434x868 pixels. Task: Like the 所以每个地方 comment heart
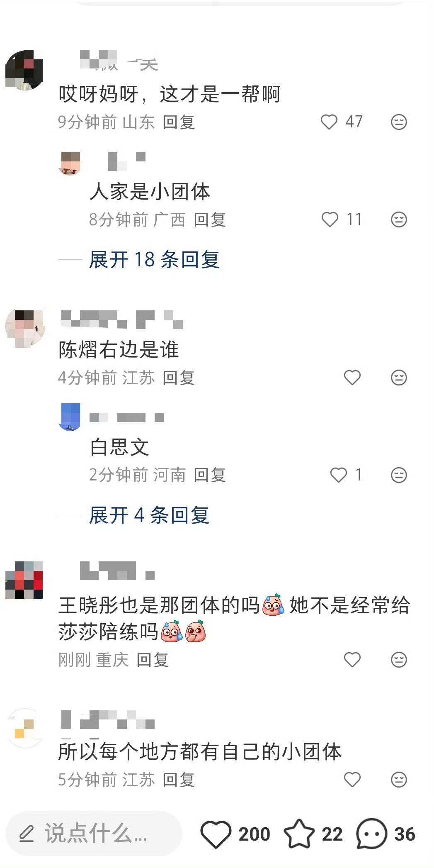(x=352, y=780)
